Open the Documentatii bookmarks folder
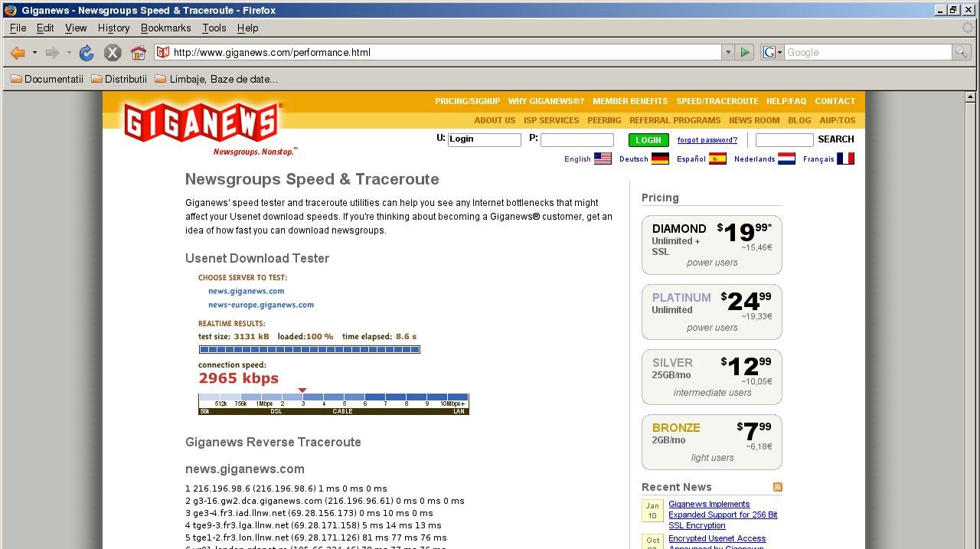 tap(47, 79)
